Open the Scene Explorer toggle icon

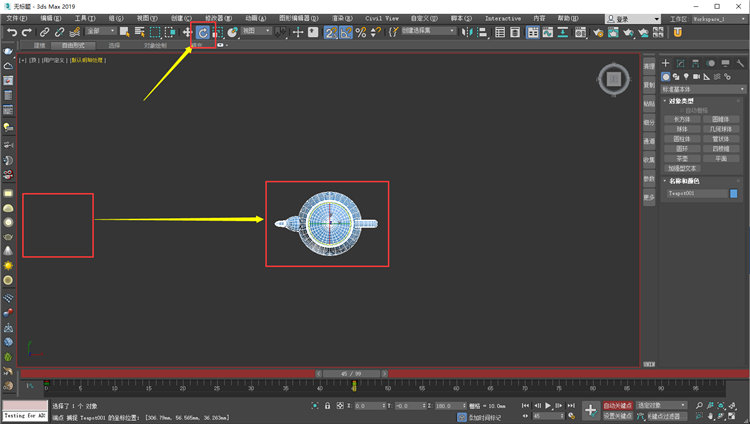(x=500, y=32)
